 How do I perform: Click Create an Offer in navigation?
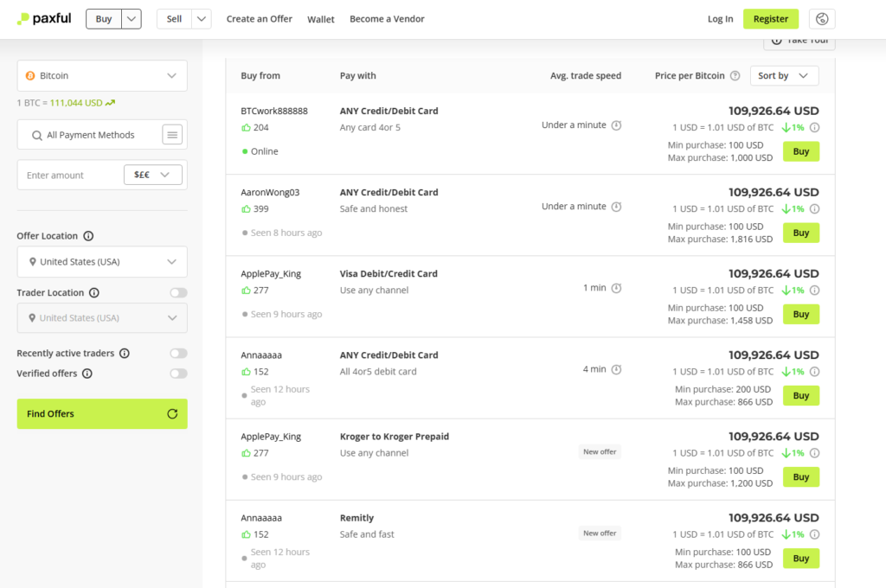(260, 19)
